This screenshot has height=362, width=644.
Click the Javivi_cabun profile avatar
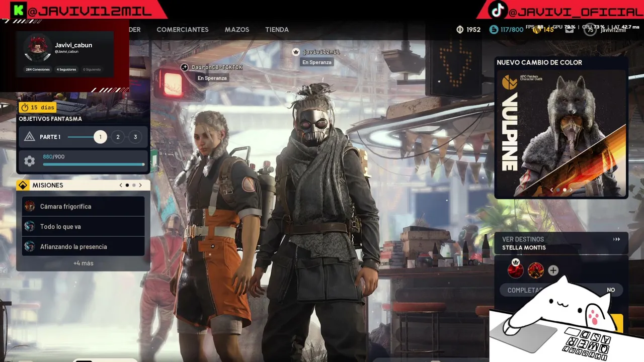click(38, 48)
